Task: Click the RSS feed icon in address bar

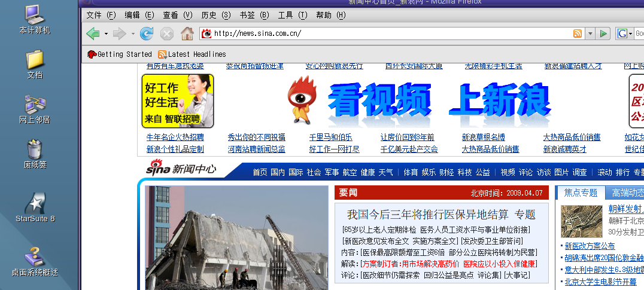Action: [578, 33]
